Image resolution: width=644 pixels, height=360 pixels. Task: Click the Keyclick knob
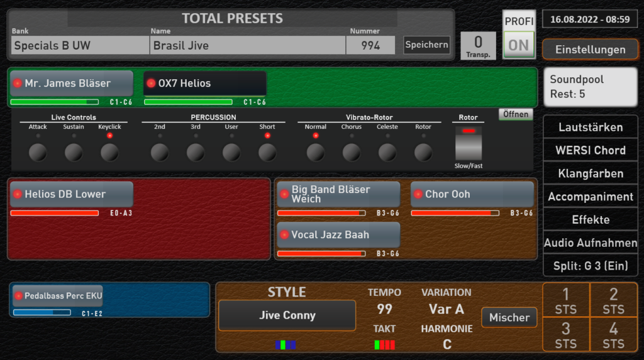coord(109,153)
